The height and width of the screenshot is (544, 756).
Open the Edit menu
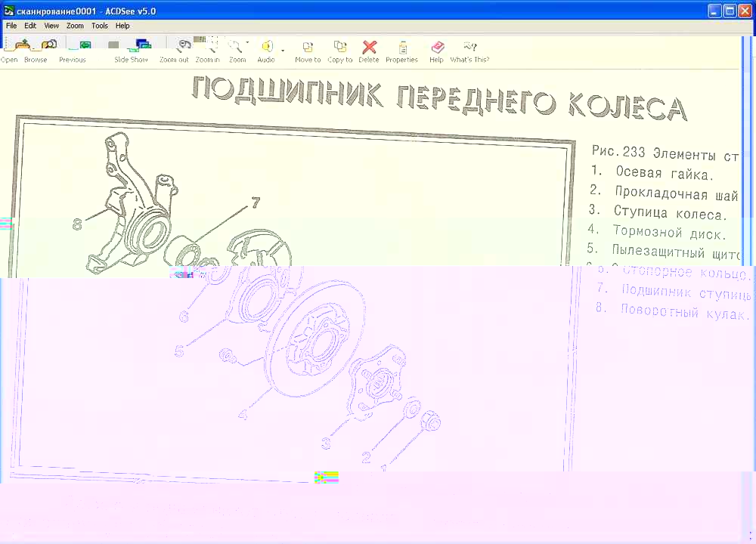pyautogui.click(x=30, y=26)
